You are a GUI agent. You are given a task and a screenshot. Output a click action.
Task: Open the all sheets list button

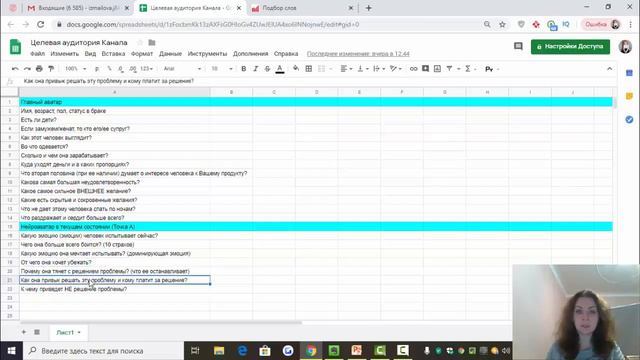pos(37,332)
